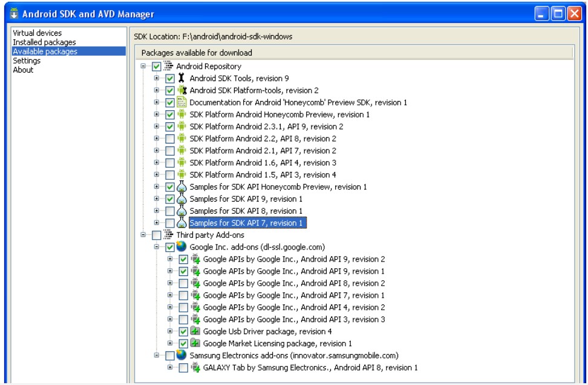The image size is (588, 385).
Task: Select Documentation for Android 'Honeycomb' Preview SDK row
Action: pyautogui.click(x=298, y=102)
